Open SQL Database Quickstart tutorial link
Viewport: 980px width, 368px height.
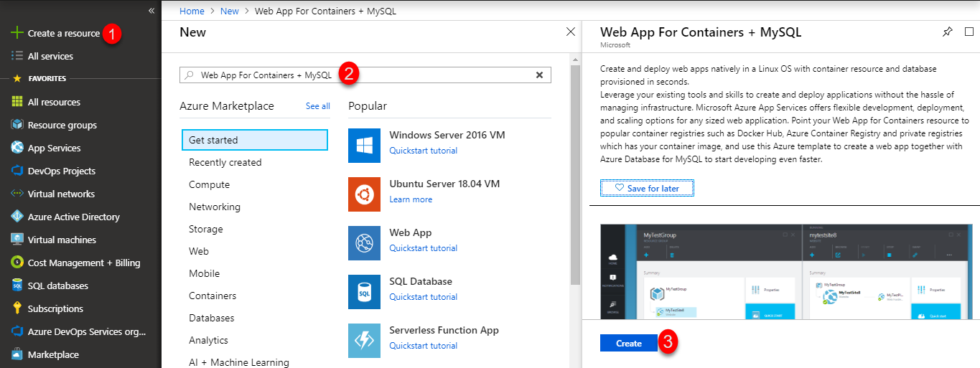[423, 297]
